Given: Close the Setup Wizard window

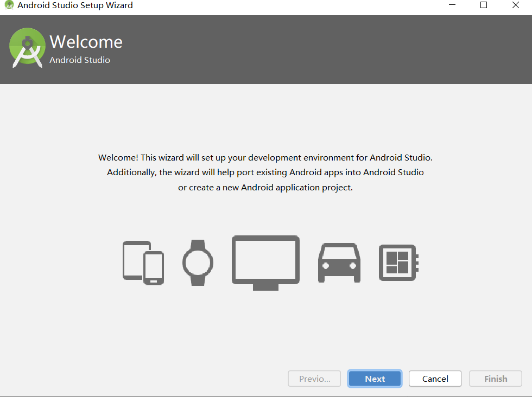Looking at the screenshot, I should click(515, 5).
